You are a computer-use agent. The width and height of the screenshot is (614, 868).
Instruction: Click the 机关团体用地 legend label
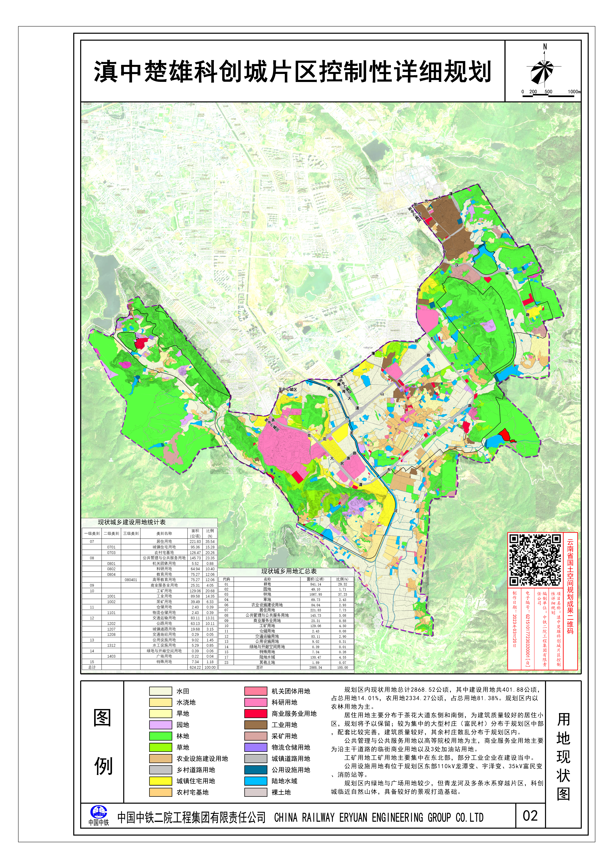click(x=291, y=691)
